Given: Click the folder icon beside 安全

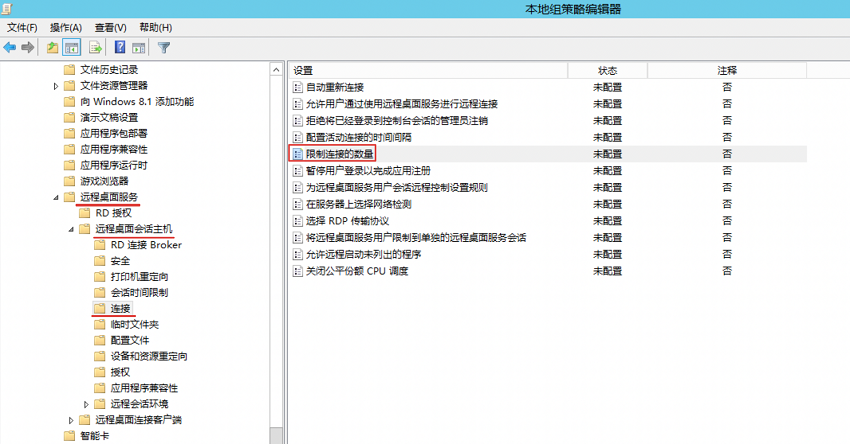Looking at the screenshot, I should pyautogui.click(x=100, y=261).
